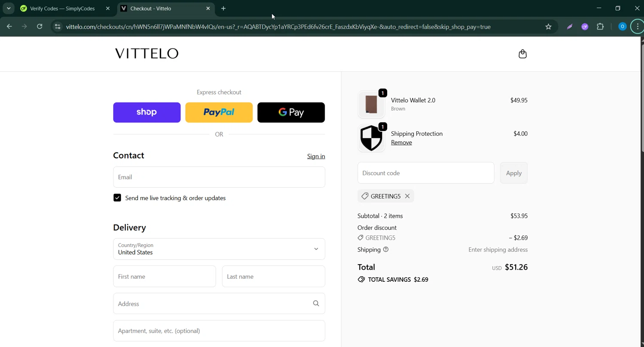Choose PayPal express checkout
The image size is (644, 347).
point(219,113)
